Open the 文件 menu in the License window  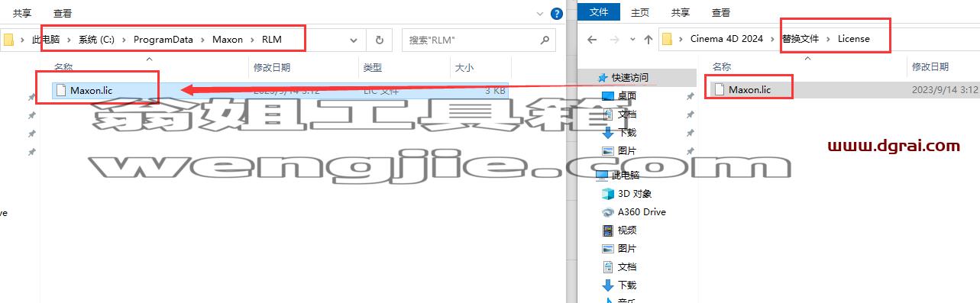[600, 12]
